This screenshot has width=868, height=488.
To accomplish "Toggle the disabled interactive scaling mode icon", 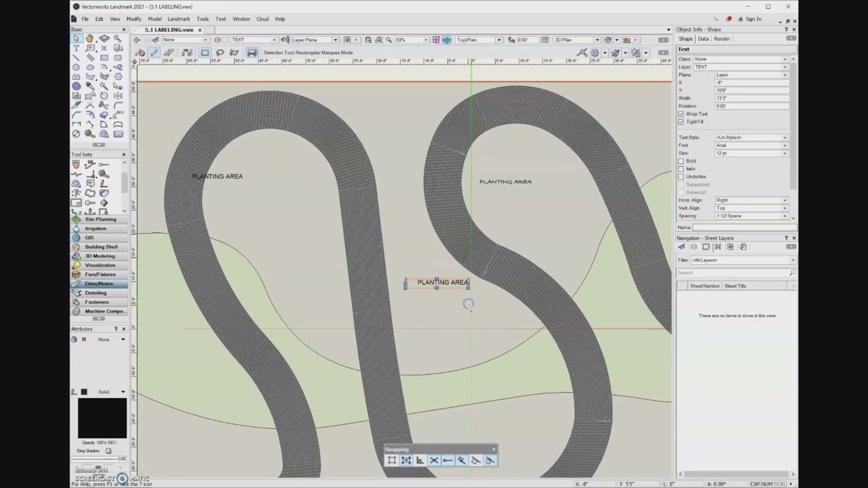I will [140, 52].
